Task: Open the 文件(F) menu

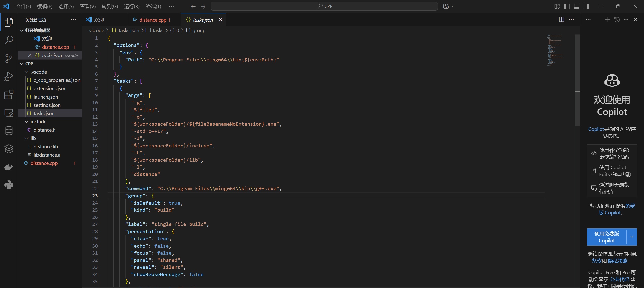Action: (x=23, y=6)
